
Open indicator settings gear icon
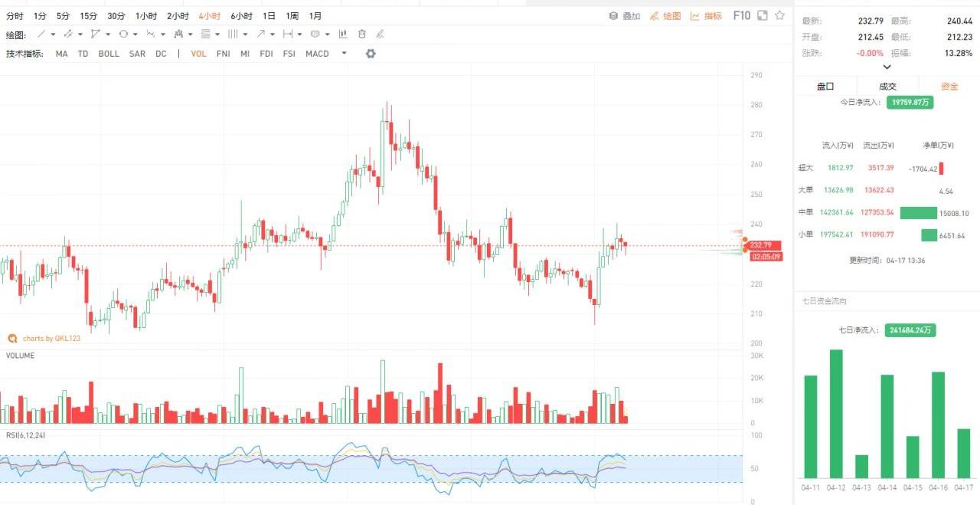point(371,54)
